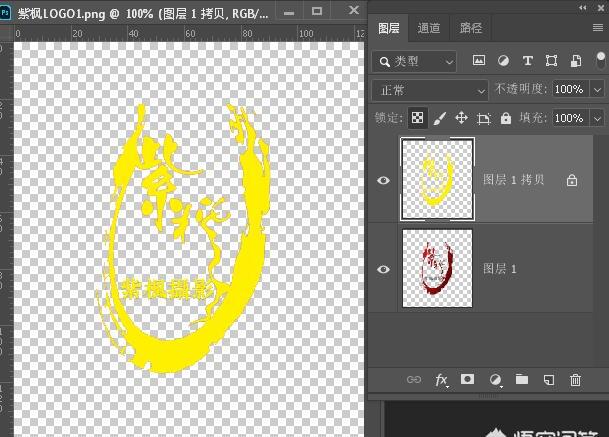Toggle the lock all padlock button
Viewport: 609px width, 437px height.
pyautogui.click(x=506, y=118)
